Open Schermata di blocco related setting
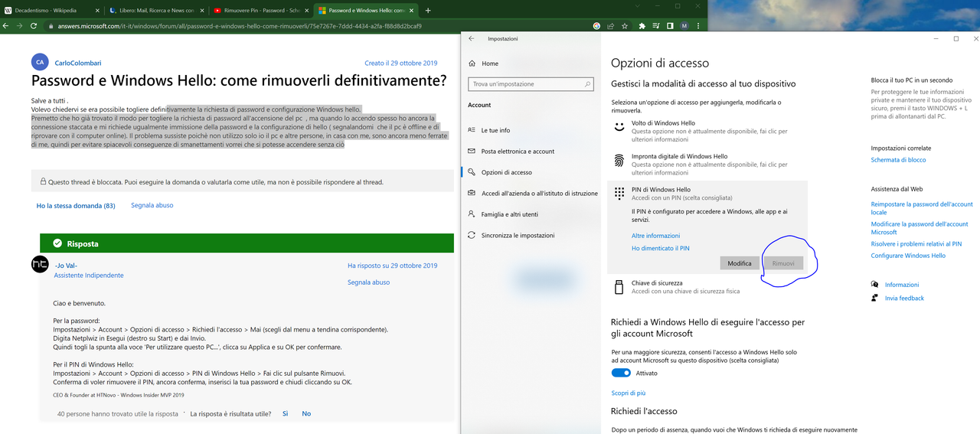980x434 pixels. [x=898, y=160]
